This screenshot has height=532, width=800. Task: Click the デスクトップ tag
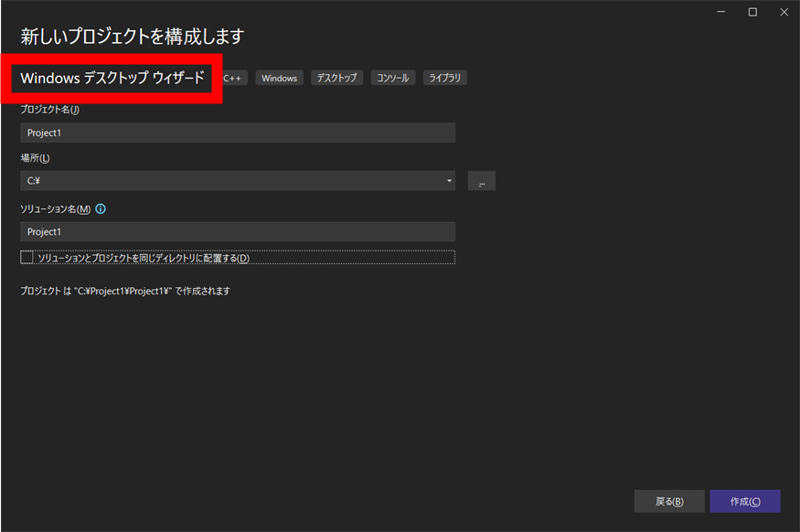(337, 79)
